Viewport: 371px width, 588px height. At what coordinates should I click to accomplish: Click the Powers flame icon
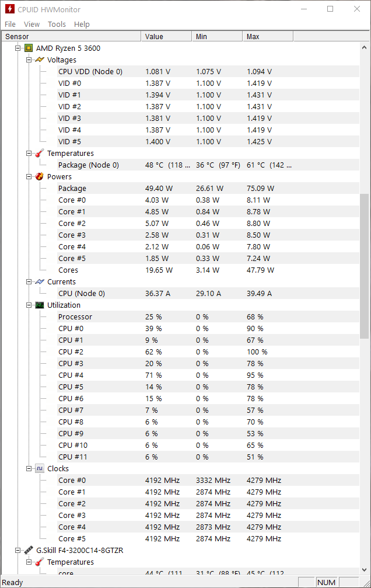pyautogui.click(x=40, y=176)
